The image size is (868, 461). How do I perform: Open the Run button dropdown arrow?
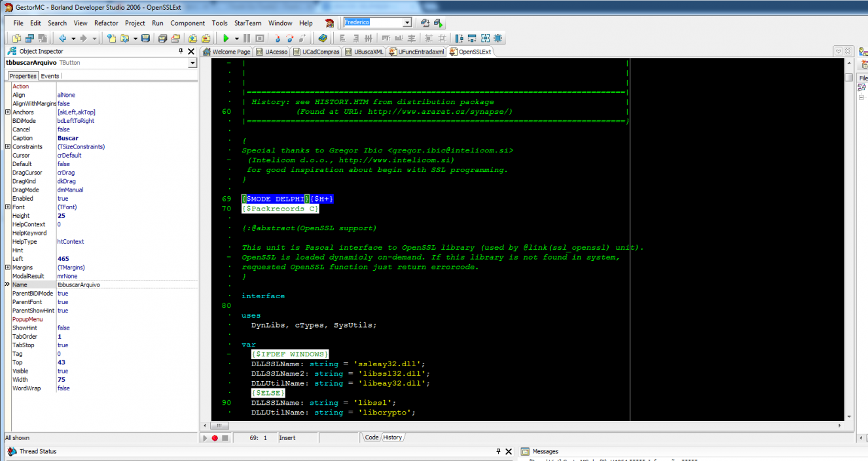tap(236, 39)
